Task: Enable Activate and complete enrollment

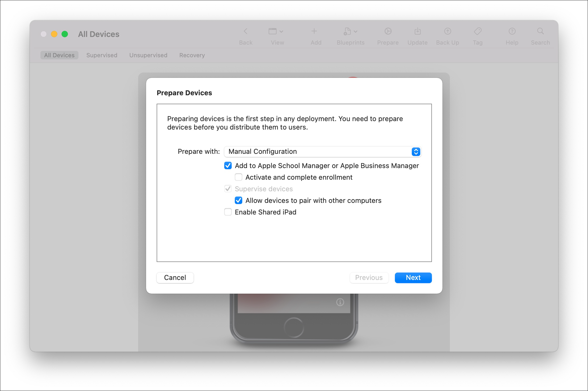Action: [x=239, y=177]
